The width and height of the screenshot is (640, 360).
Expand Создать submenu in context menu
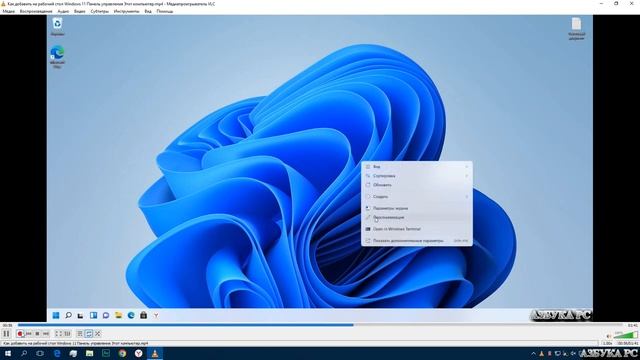[417, 197]
